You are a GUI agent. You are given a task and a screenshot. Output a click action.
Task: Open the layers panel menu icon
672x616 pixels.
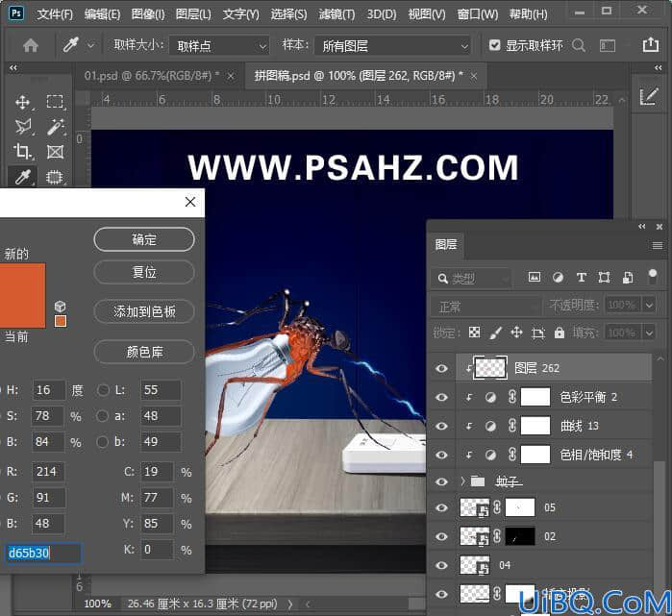click(658, 245)
